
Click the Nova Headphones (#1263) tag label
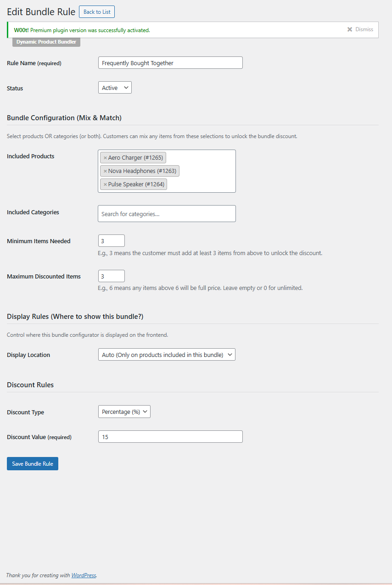click(x=142, y=171)
